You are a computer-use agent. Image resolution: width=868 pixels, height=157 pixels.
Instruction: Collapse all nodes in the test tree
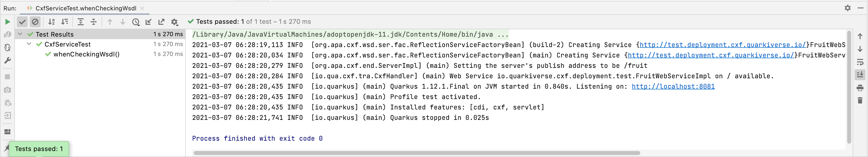93,22
